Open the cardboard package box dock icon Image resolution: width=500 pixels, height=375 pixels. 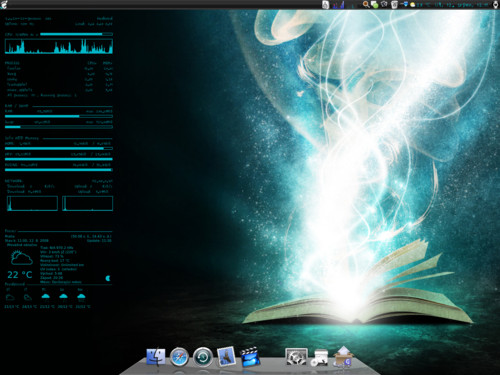tap(343, 357)
